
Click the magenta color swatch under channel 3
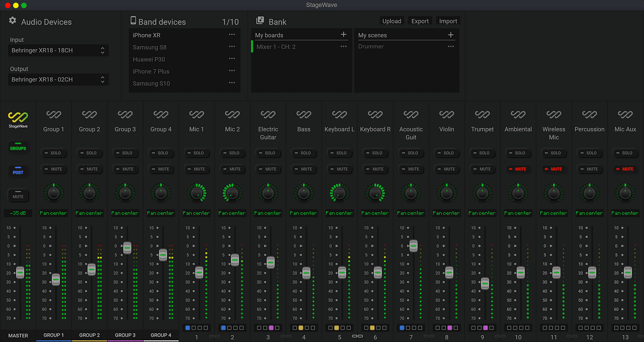pos(271,328)
